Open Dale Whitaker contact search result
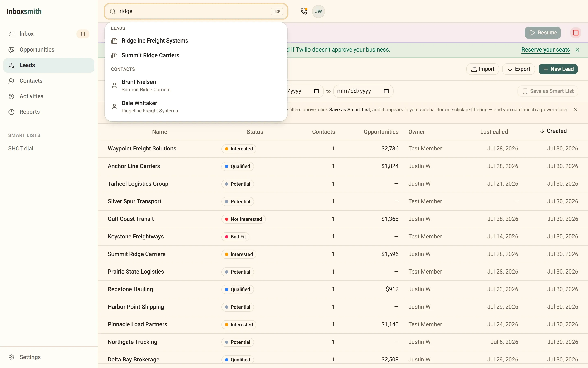This screenshot has width=588, height=368. coord(196,107)
